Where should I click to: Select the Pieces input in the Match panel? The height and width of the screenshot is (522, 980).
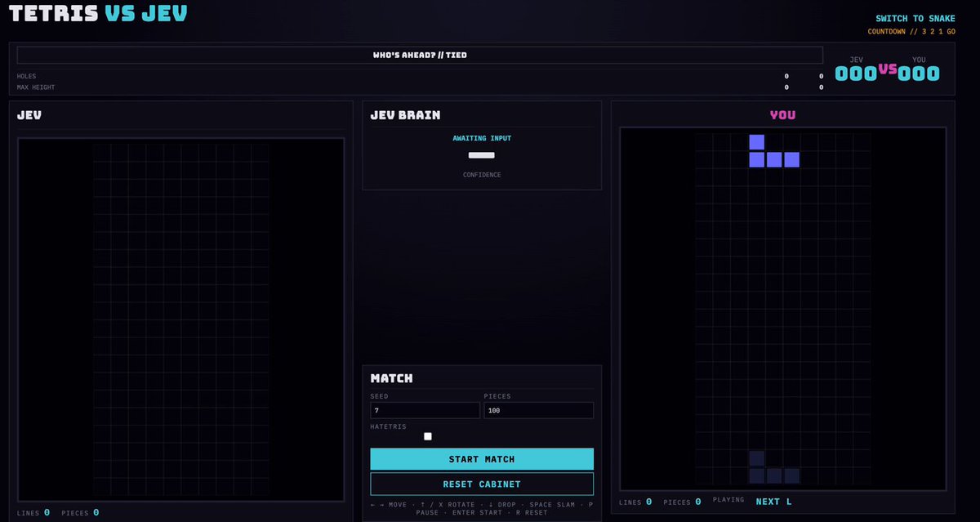pos(539,410)
